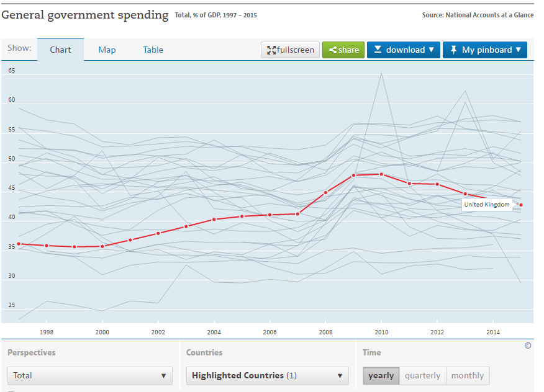The width and height of the screenshot is (544, 392).
Task: Click the copyright symbol below the chart
Action: point(528,345)
